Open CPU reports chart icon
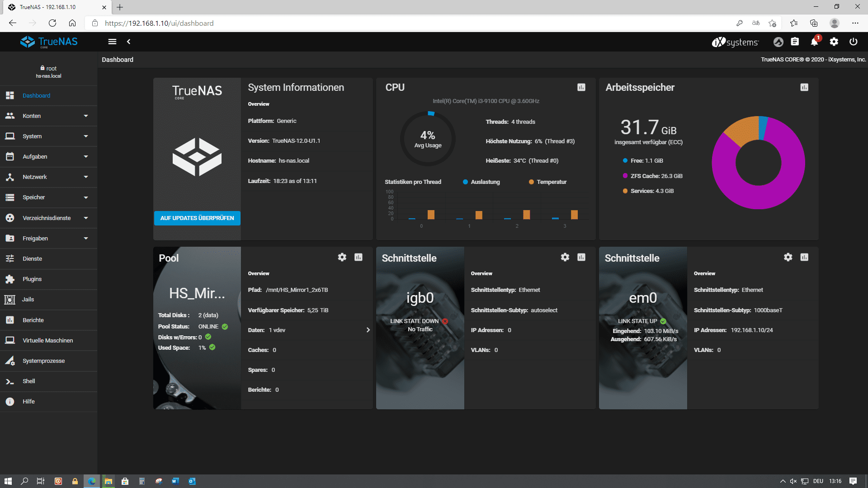The image size is (868, 488). pos(581,87)
